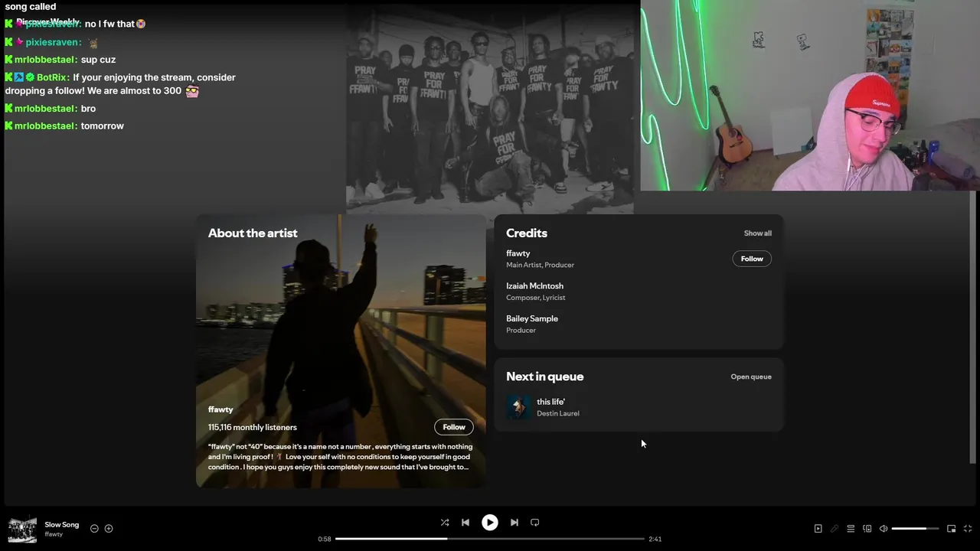Open the Slow Song title link
980x551 pixels.
click(x=62, y=525)
